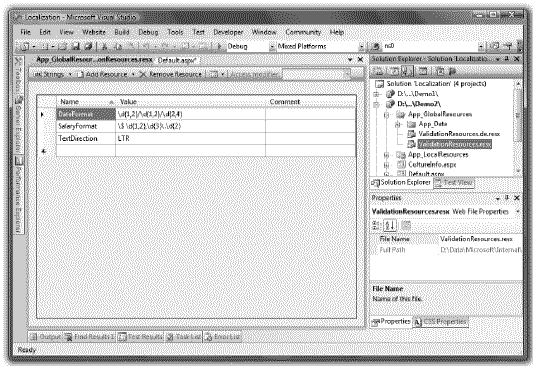Open the Task List tab
The image size is (533, 368).
pos(184,337)
